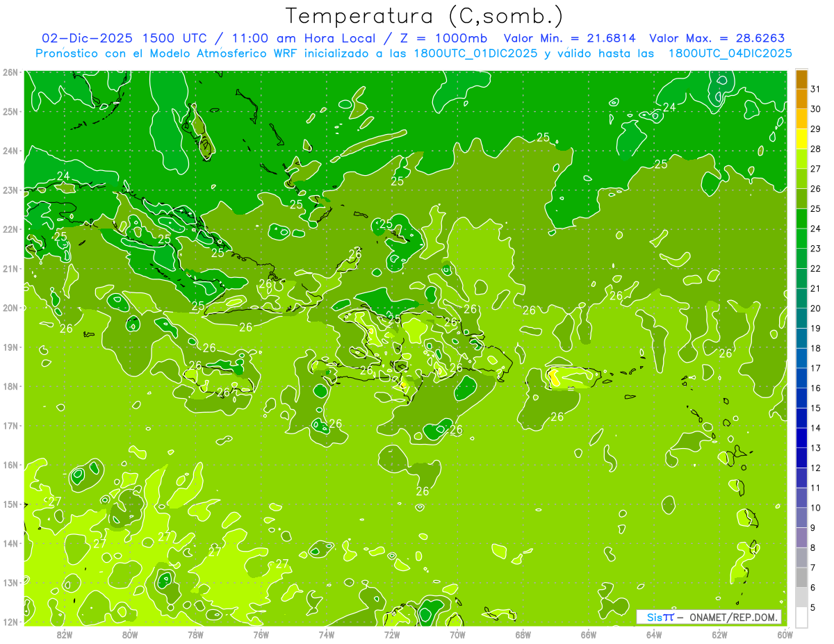Click latitude label "18N" on left axis
The image size is (834, 644).
10,386
